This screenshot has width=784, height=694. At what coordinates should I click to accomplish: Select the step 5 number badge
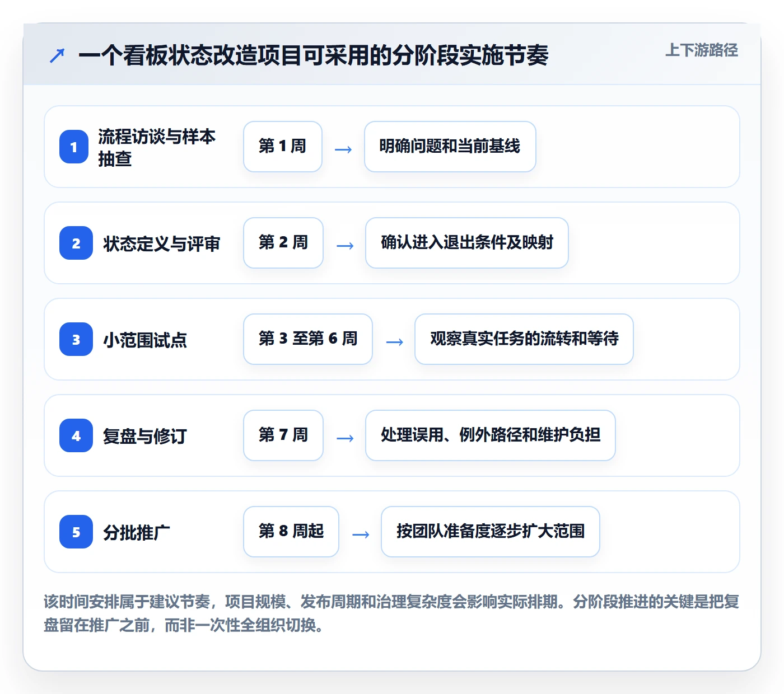76,532
